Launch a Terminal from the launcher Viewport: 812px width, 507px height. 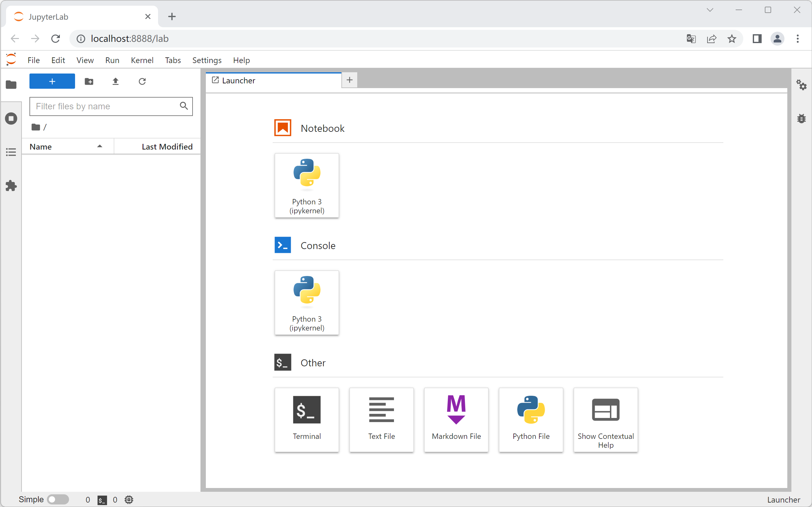[307, 419]
